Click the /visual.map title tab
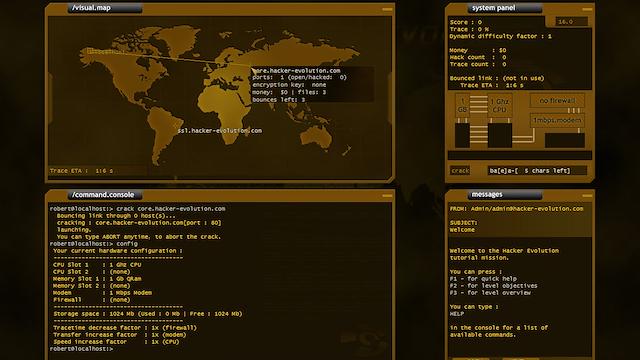This screenshot has width=640, height=360. tap(105, 8)
